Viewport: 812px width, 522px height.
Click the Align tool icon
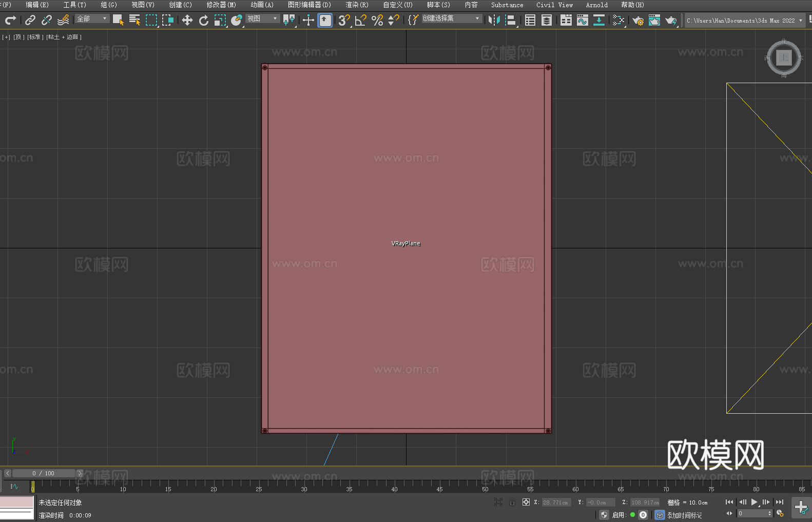click(511, 20)
